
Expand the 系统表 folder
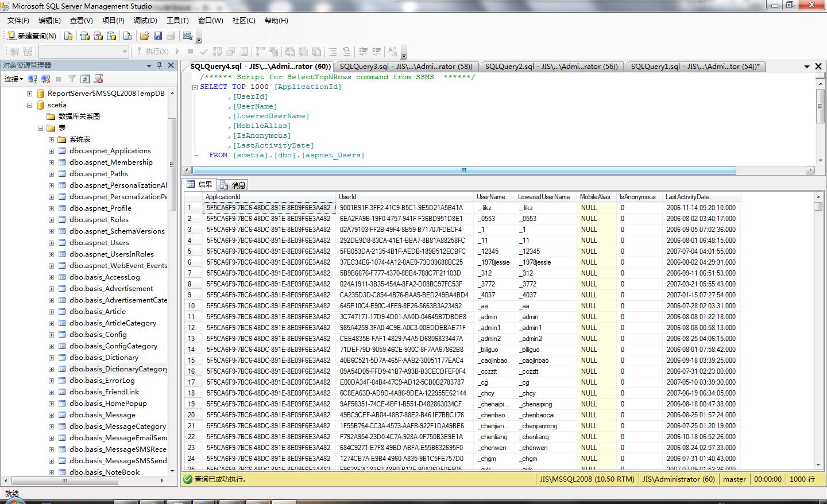coord(52,139)
